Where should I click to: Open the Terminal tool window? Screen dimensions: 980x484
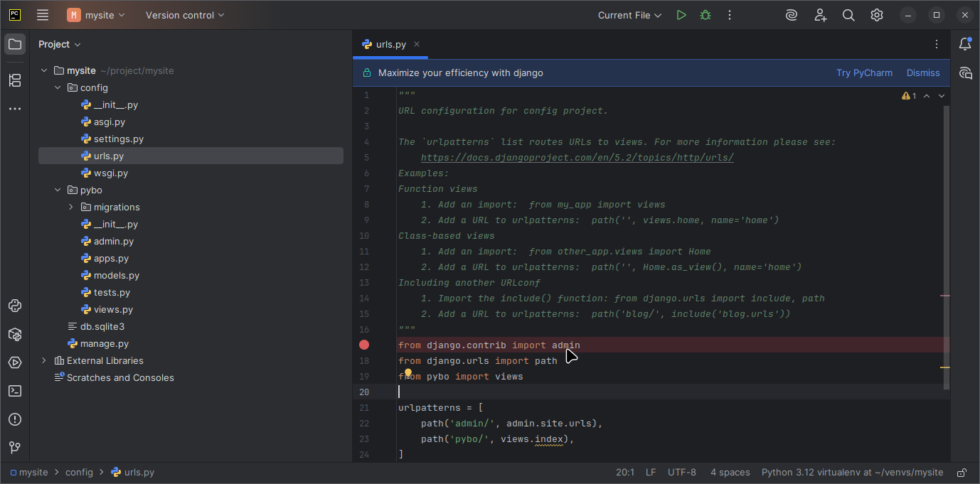(x=15, y=391)
